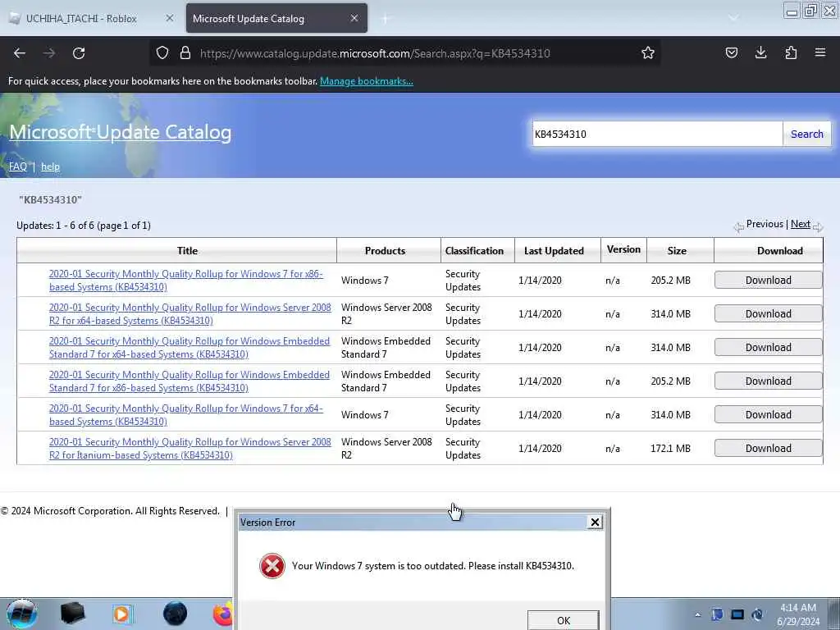Open the Action Center flag icon

click(x=717, y=614)
